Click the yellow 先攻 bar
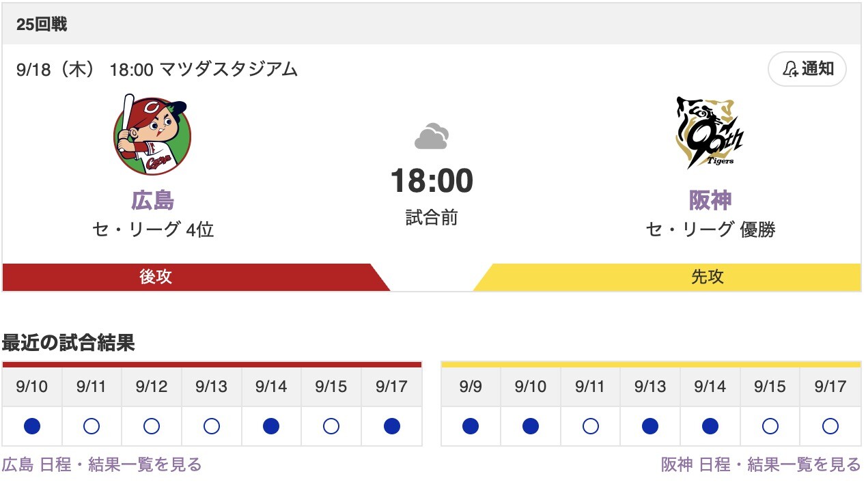Image resolution: width=866 pixels, height=504 pixels. (x=708, y=277)
